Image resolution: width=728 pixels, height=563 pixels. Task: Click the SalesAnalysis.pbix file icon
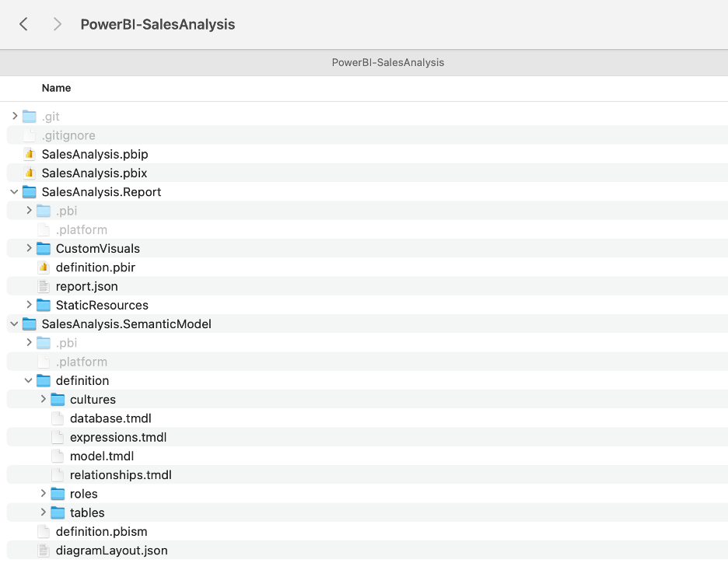(x=30, y=173)
